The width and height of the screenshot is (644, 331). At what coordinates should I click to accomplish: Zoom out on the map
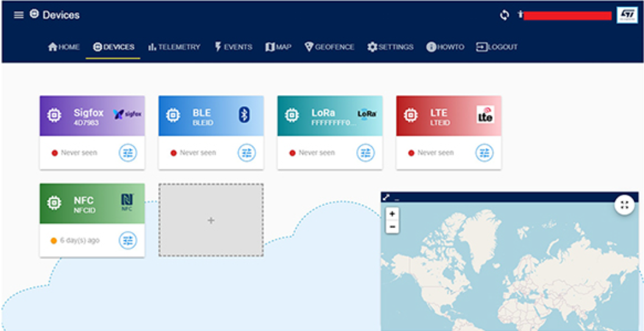pos(392,227)
